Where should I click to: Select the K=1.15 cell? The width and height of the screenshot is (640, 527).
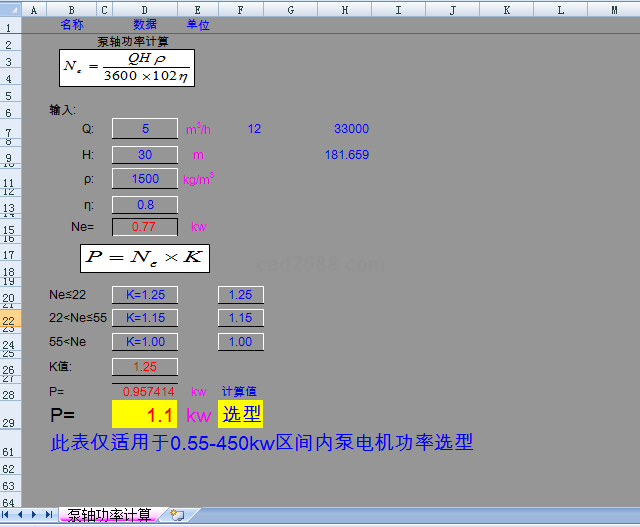145,318
